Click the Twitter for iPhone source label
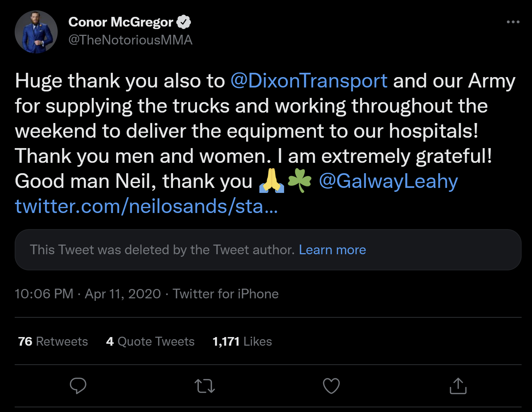The height and width of the screenshot is (412, 532). pos(226,294)
